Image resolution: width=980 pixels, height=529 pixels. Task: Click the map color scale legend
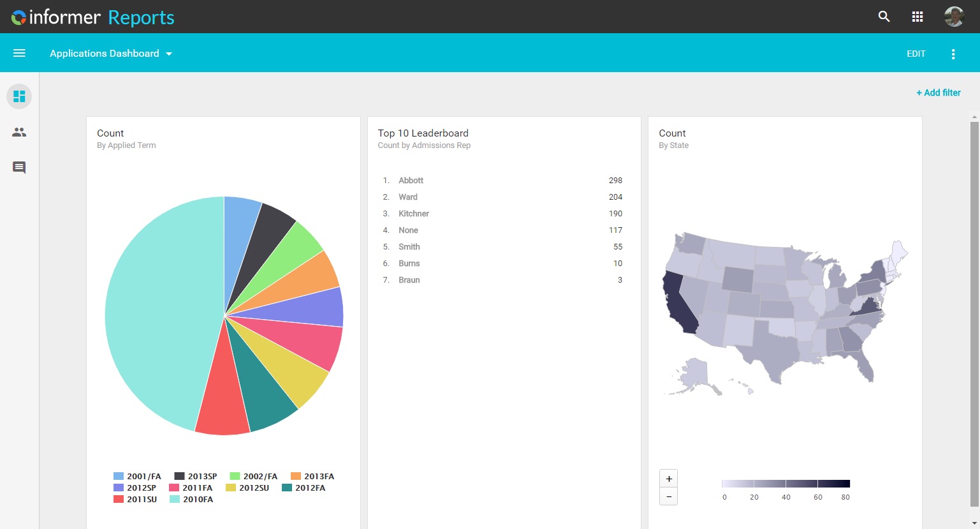point(786,484)
